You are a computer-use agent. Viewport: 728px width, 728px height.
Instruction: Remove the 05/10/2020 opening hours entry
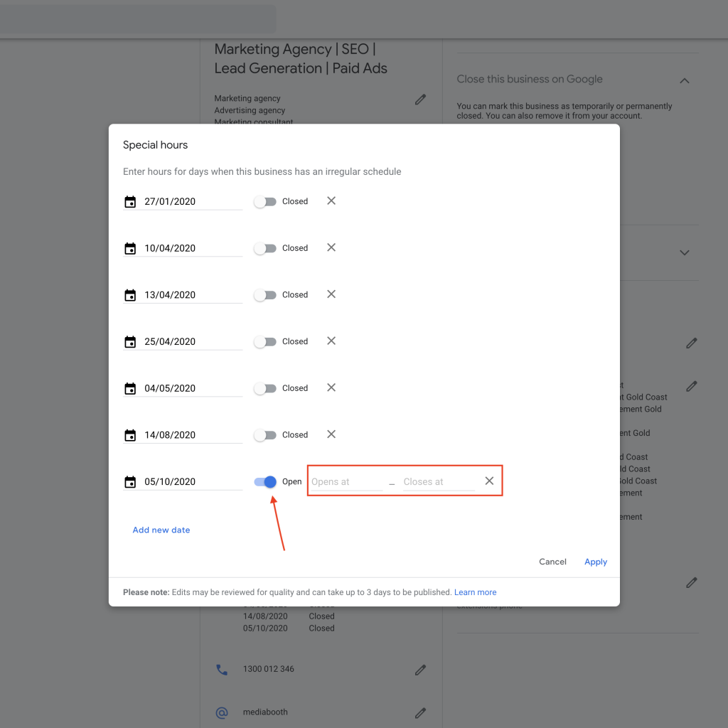(489, 481)
